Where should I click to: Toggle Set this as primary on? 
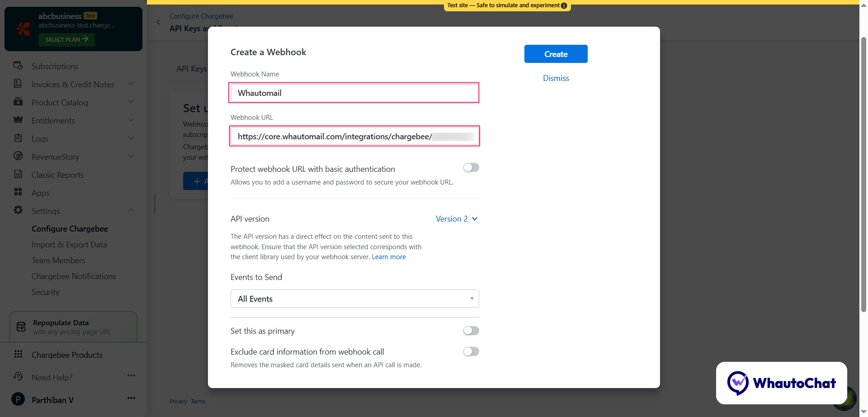tap(471, 331)
